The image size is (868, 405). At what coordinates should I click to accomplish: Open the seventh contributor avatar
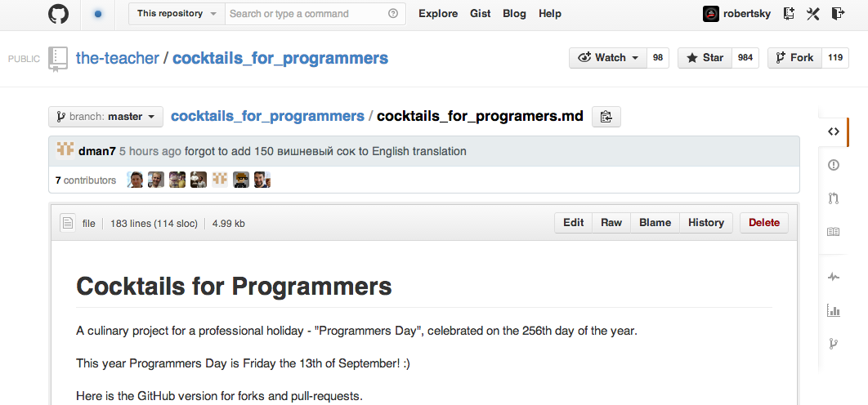coord(262,180)
